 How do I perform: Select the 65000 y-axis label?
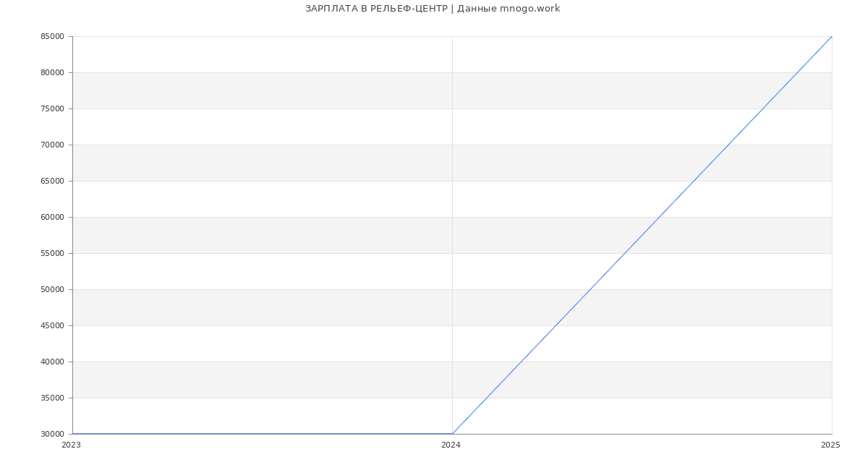(52, 181)
